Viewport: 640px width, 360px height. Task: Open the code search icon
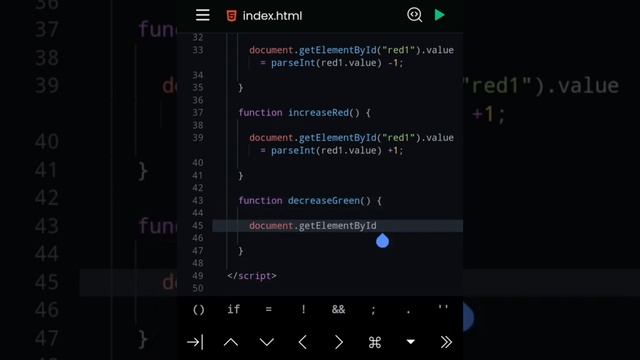414,15
